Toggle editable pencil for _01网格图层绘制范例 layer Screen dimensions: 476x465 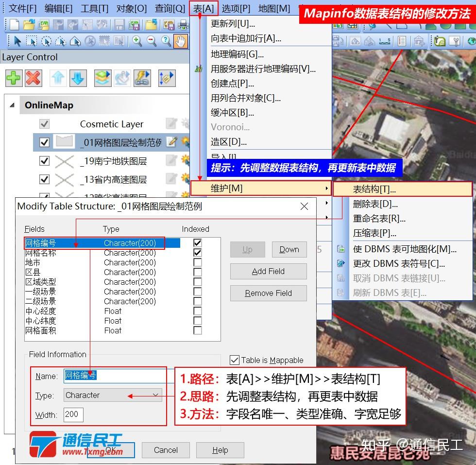click(171, 142)
